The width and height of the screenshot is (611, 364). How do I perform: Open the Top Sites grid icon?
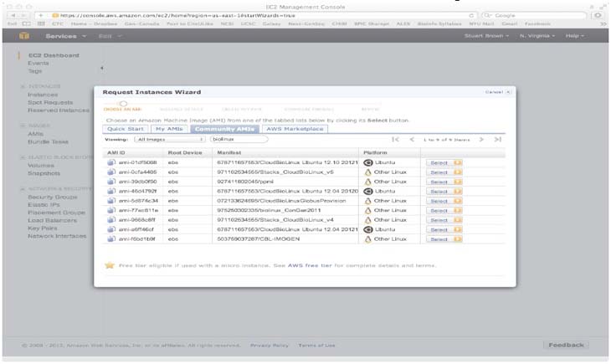[x=41, y=23]
